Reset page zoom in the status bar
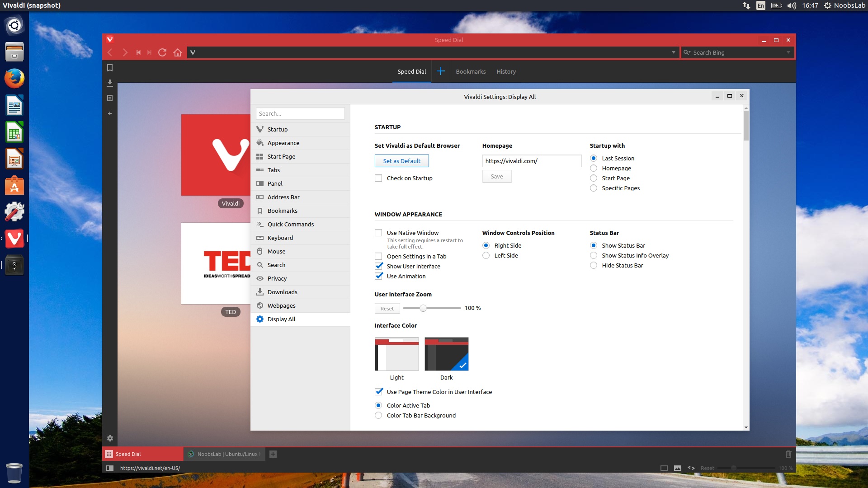868x488 pixels. [x=707, y=468]
